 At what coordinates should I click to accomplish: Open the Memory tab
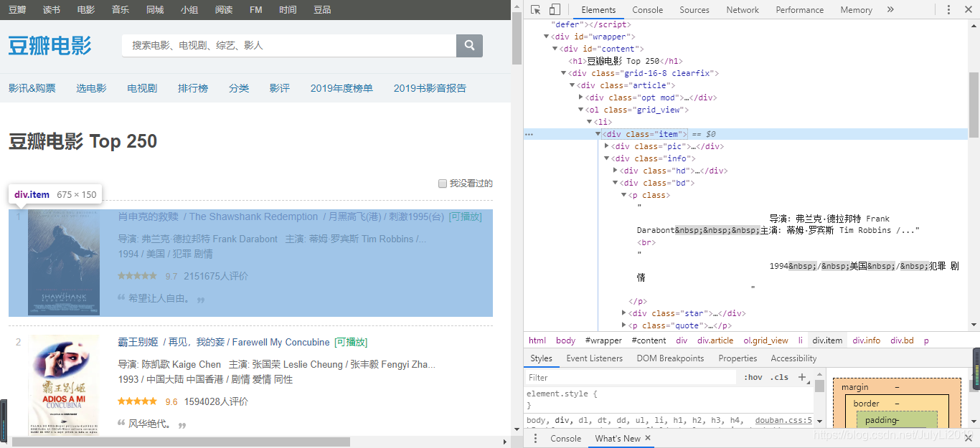857,10
